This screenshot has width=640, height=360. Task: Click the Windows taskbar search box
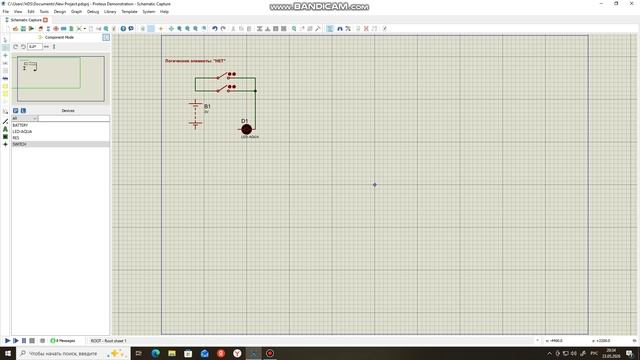point(73,353)
